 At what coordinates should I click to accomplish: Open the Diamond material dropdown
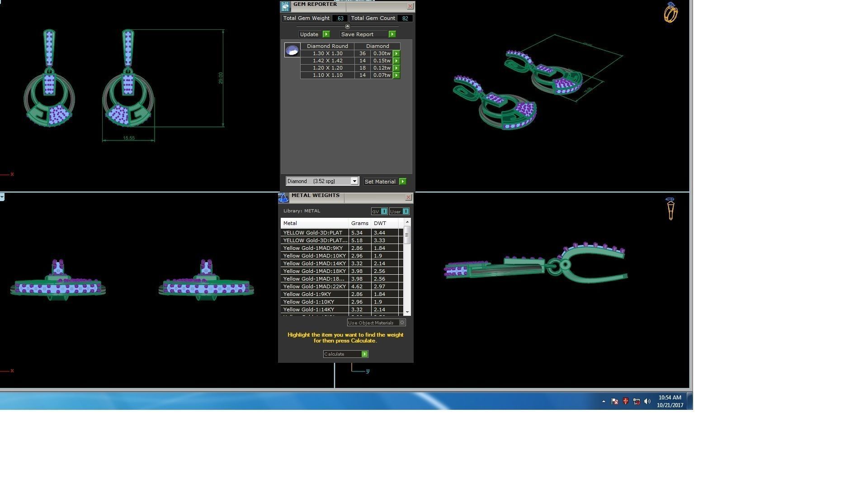click(x=354, y=181)
